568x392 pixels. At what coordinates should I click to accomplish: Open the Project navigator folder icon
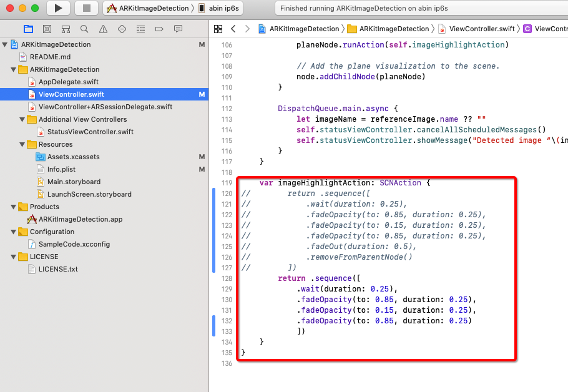coord(28,29)
